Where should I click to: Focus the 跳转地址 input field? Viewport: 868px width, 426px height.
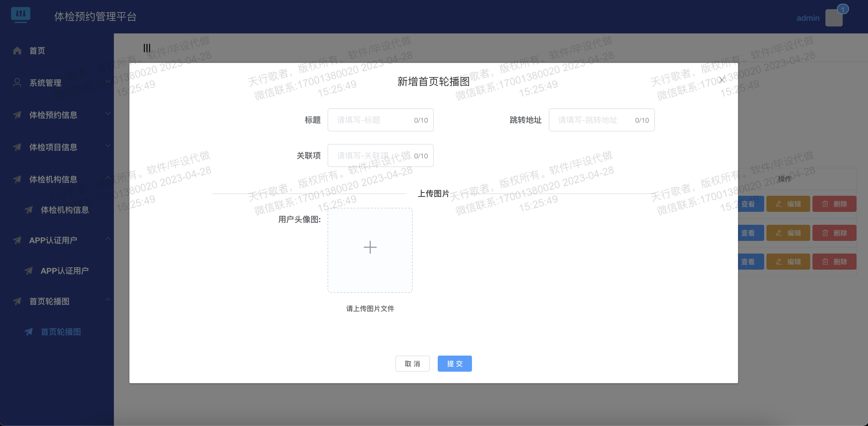point(593,120)
